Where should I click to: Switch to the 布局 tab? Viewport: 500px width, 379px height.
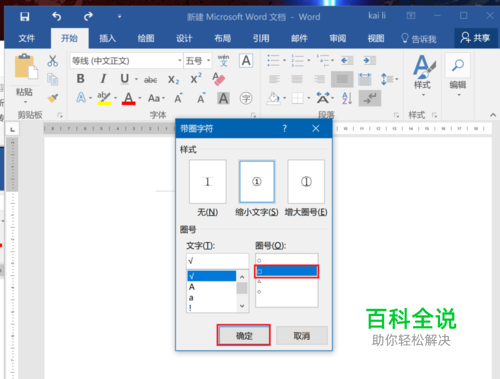pos(223,38)
